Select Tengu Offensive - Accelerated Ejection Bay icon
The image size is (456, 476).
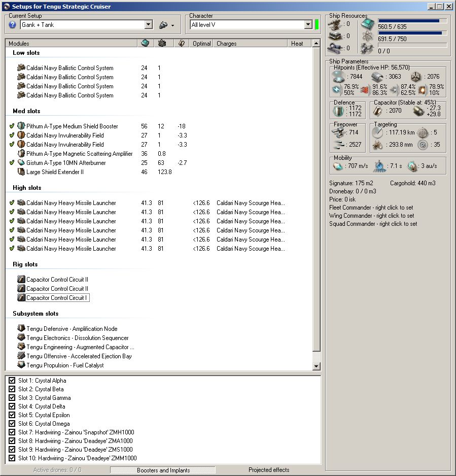click(x=21, y=356)
